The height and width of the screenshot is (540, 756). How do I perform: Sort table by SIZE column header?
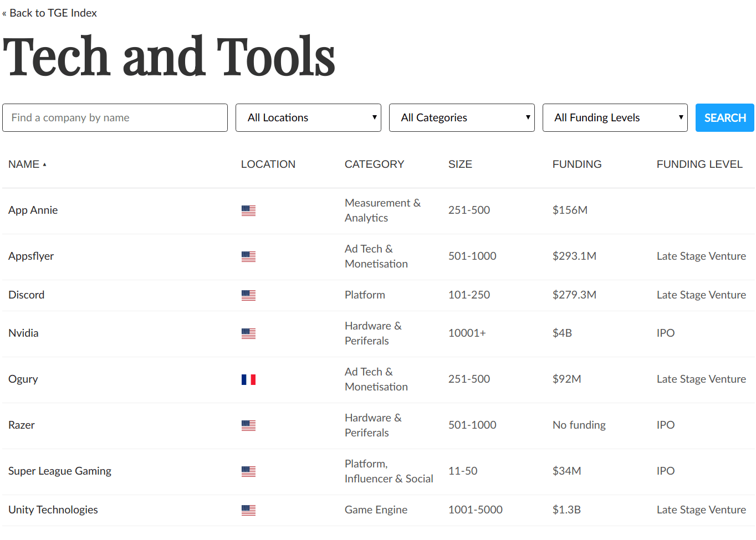click(460, 164)
